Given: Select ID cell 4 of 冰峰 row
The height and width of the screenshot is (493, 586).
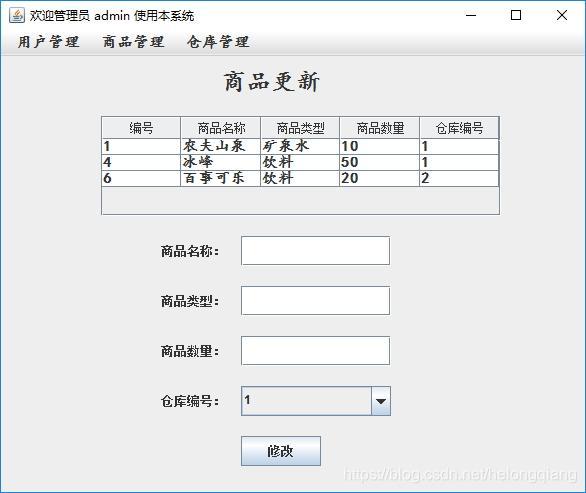Looking at the screenshot, I should (141, 162).
